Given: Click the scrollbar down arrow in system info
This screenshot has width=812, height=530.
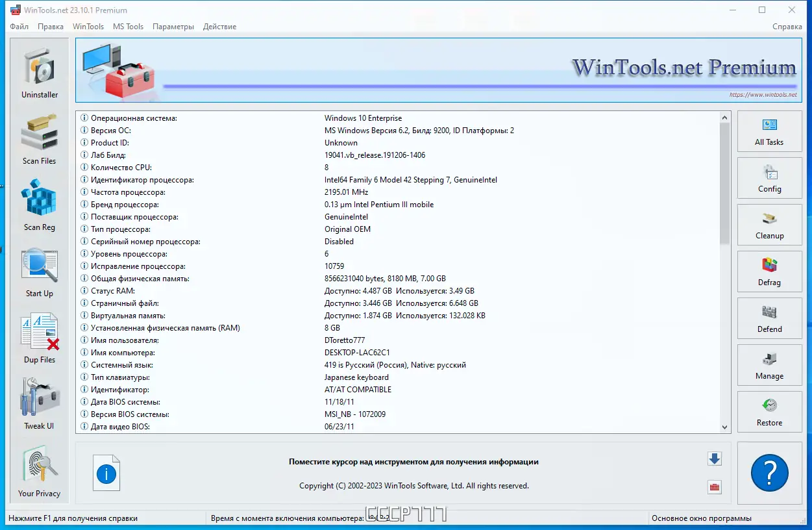Looking at the screenshot, I should click(724, 427).
